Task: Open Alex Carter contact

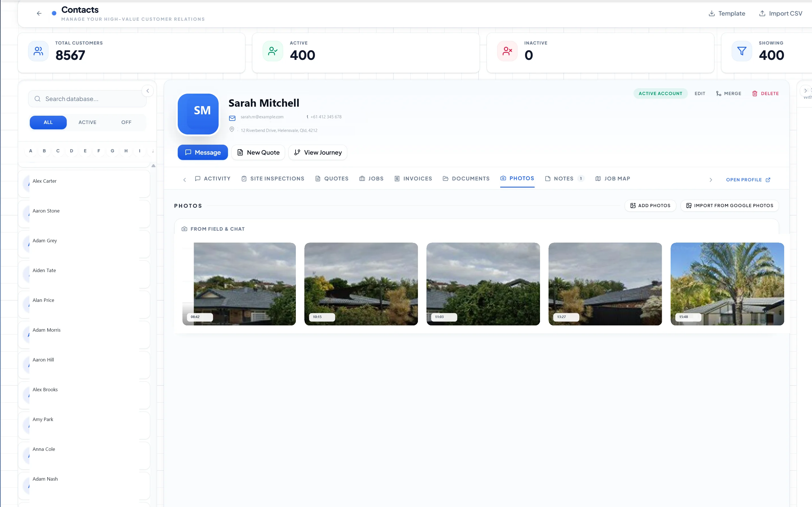Action: pos(84,184)
